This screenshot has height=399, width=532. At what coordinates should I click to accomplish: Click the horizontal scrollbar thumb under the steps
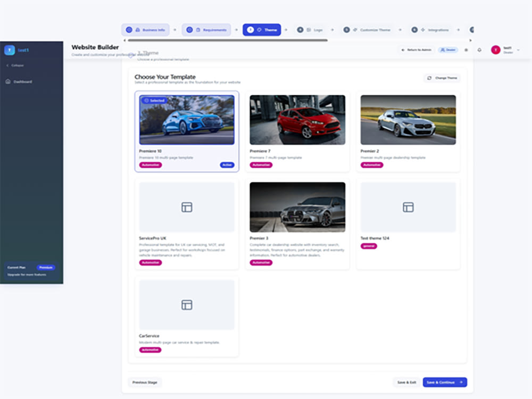228,40
